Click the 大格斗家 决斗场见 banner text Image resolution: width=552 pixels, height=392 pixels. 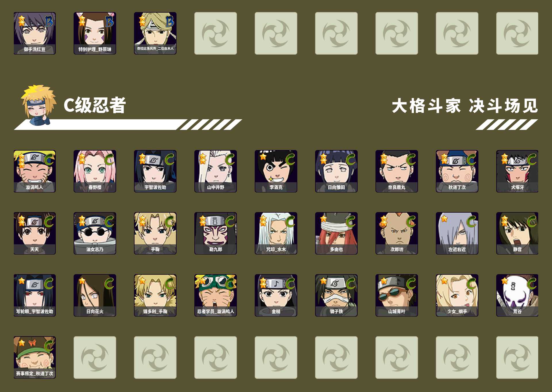(465, 105)
